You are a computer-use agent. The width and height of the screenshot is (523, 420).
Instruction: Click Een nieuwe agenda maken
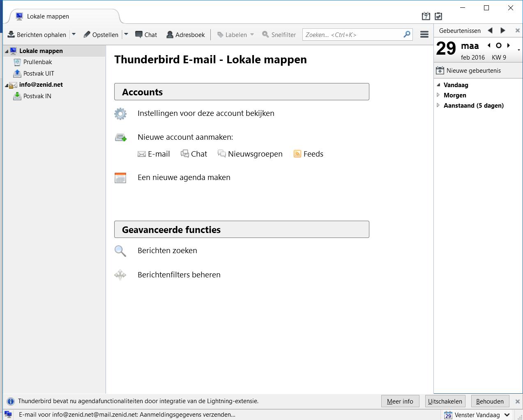coord(184,178)
